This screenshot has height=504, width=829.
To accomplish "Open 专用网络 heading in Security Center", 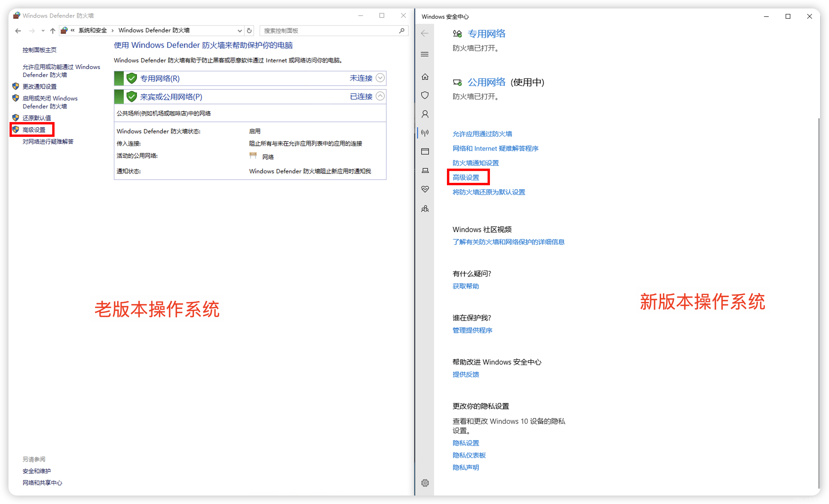I will [486, 34].
